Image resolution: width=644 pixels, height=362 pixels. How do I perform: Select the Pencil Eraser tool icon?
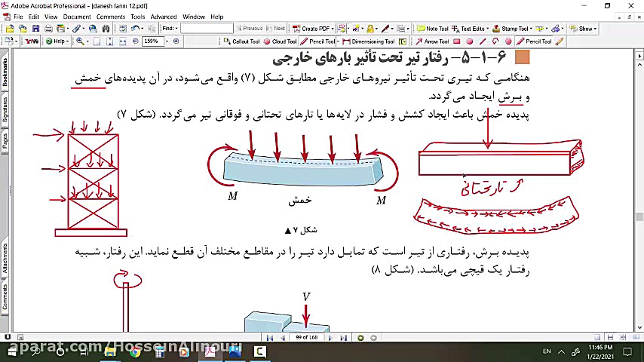(x=560, y=41)
